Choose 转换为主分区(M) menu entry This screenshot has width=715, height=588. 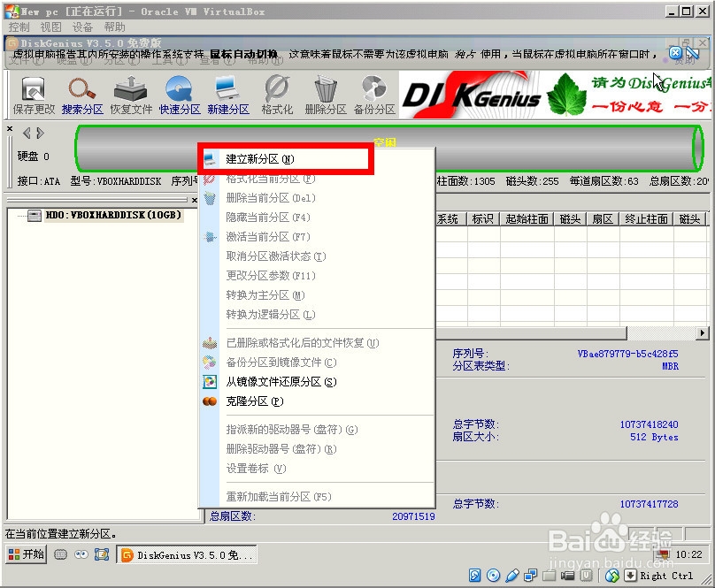316,295
